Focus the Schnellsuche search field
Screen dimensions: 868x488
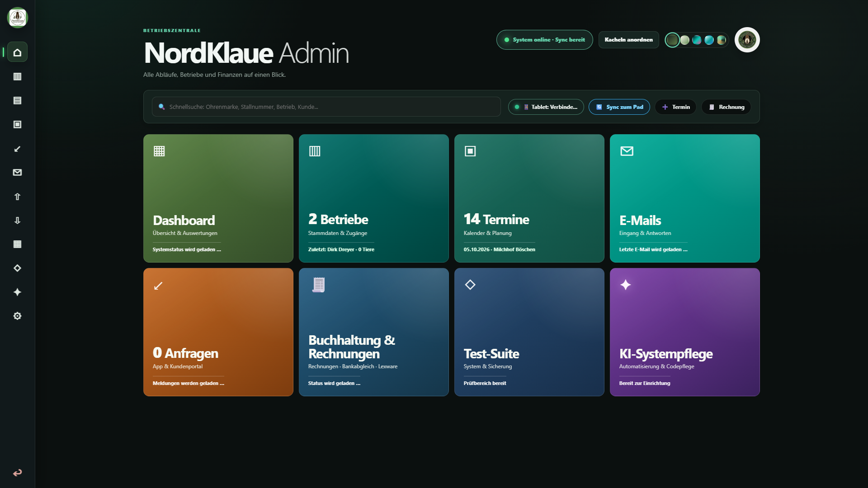[x=326, y=107]
